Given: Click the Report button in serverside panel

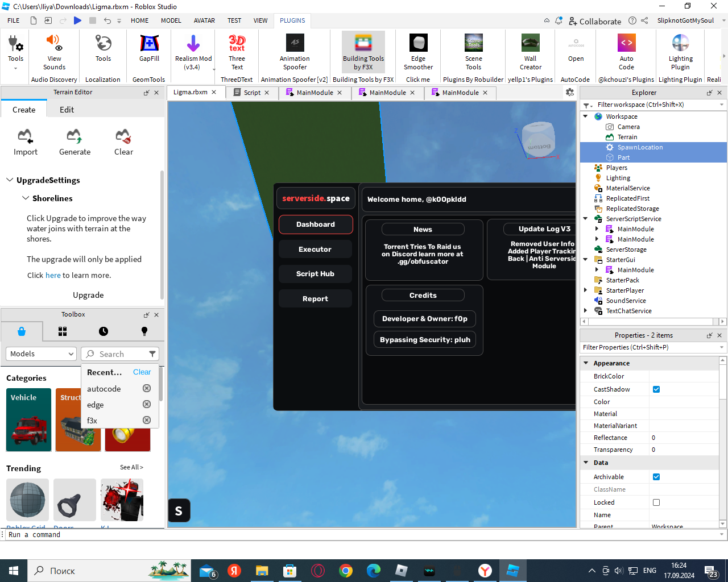Looking at the screenshot, I should coord(315,299).
